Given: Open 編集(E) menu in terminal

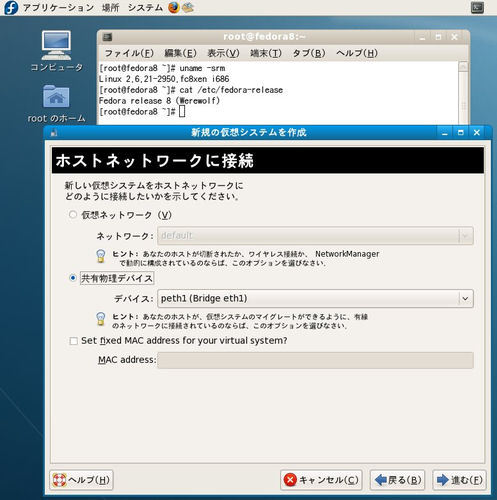Looking at the screenshot, I should 180,53.
